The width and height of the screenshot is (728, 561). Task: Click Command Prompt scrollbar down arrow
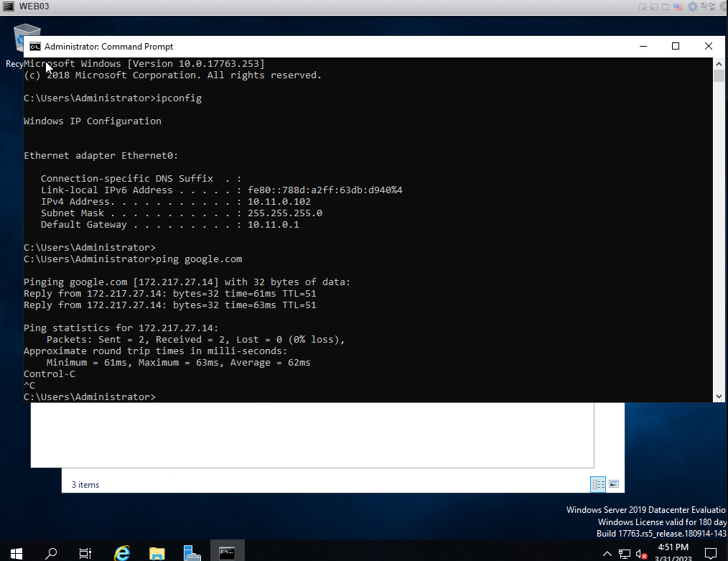click(719, 397)
